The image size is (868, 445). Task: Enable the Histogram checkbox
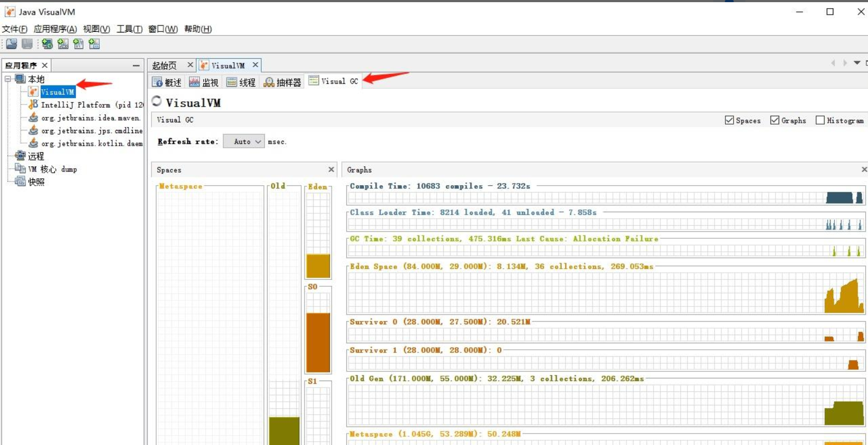[x=820, y=120]
